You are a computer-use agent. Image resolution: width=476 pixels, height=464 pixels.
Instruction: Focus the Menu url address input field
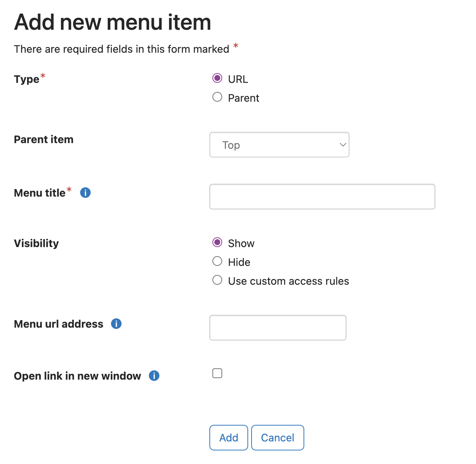278,328
